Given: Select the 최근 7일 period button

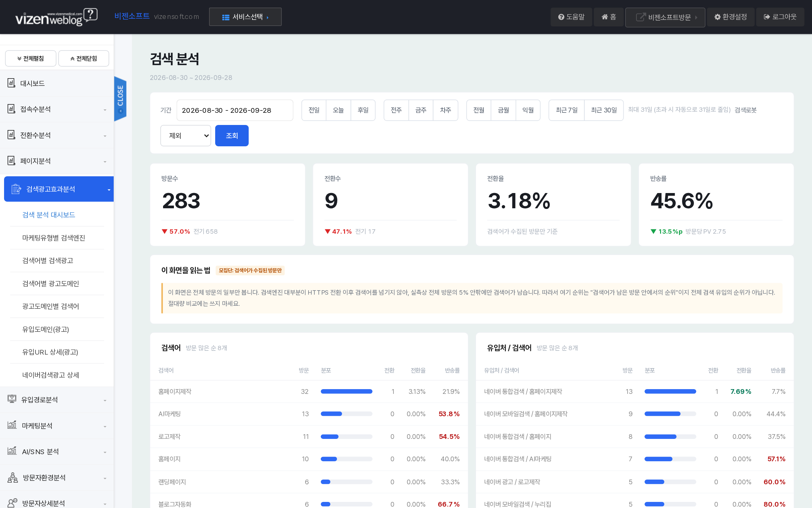Looking at the screenshot, I should click(567, 110).
